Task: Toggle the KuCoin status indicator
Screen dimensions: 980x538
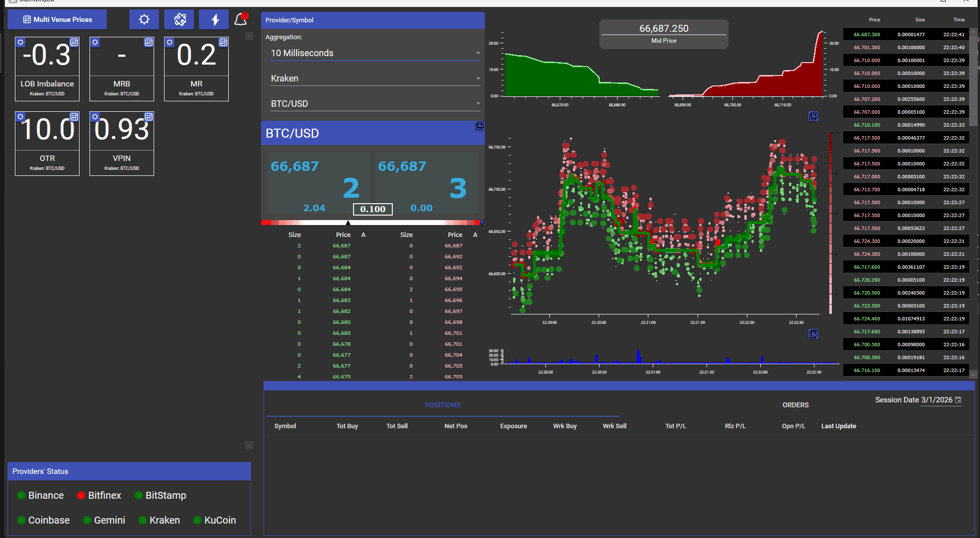Action: 196,520
